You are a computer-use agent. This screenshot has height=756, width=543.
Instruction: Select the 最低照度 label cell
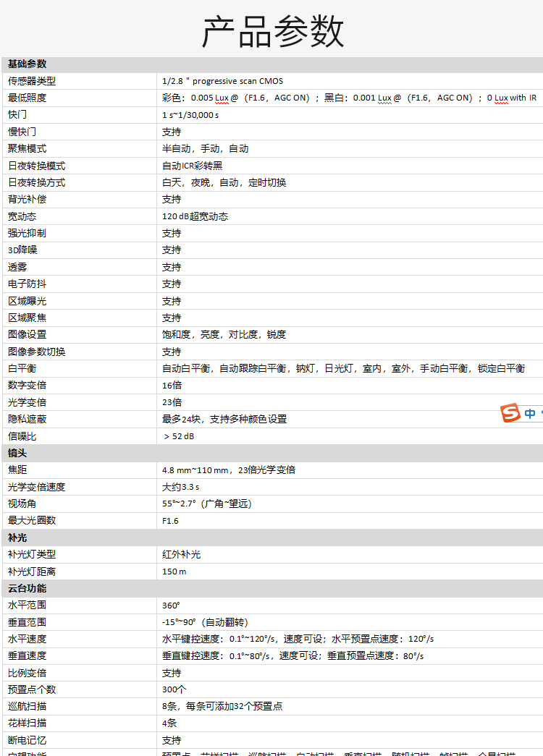(27, 98)
